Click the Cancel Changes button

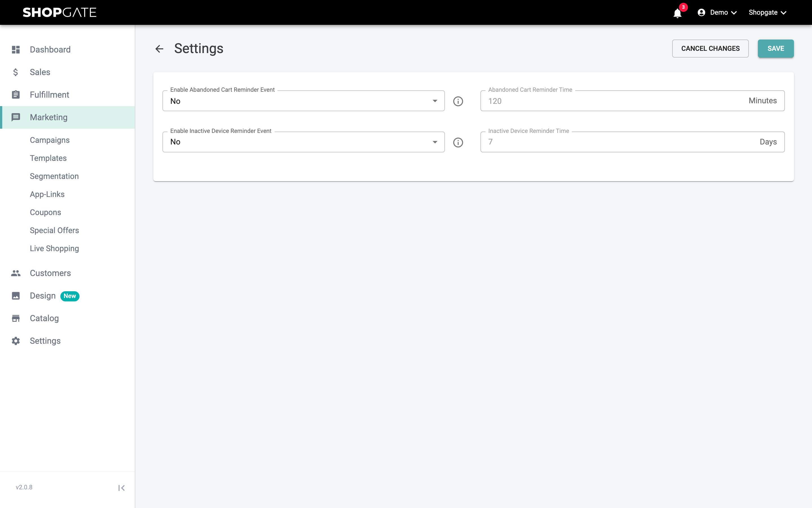click(x=710, y=49)
